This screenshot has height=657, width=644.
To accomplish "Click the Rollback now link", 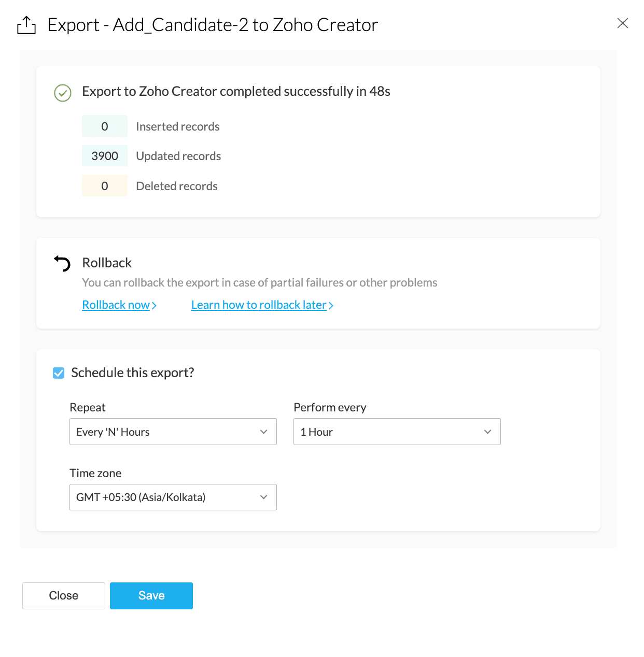I will click(x=116, y=305).
